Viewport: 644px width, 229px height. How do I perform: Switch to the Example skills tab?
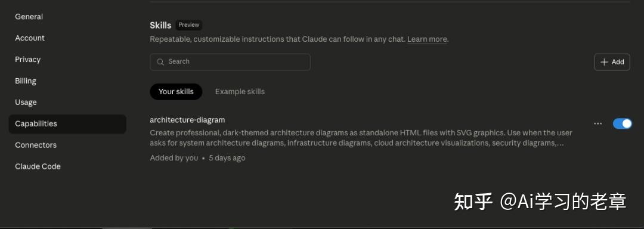(240, 91)
